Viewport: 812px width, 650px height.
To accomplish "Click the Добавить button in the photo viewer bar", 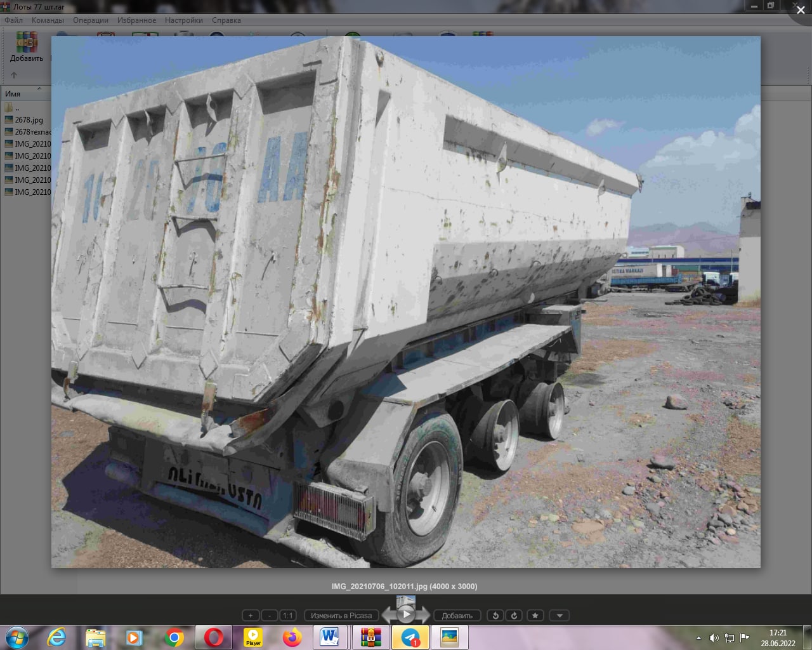I will [457, 615].
